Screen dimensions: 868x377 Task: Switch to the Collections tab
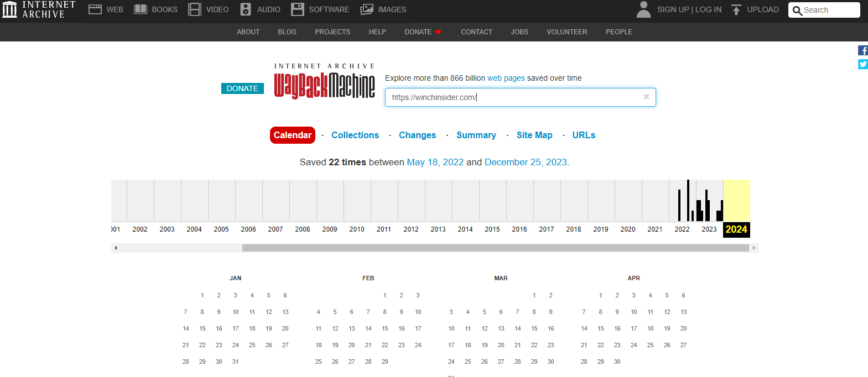(x=355, y=135)
